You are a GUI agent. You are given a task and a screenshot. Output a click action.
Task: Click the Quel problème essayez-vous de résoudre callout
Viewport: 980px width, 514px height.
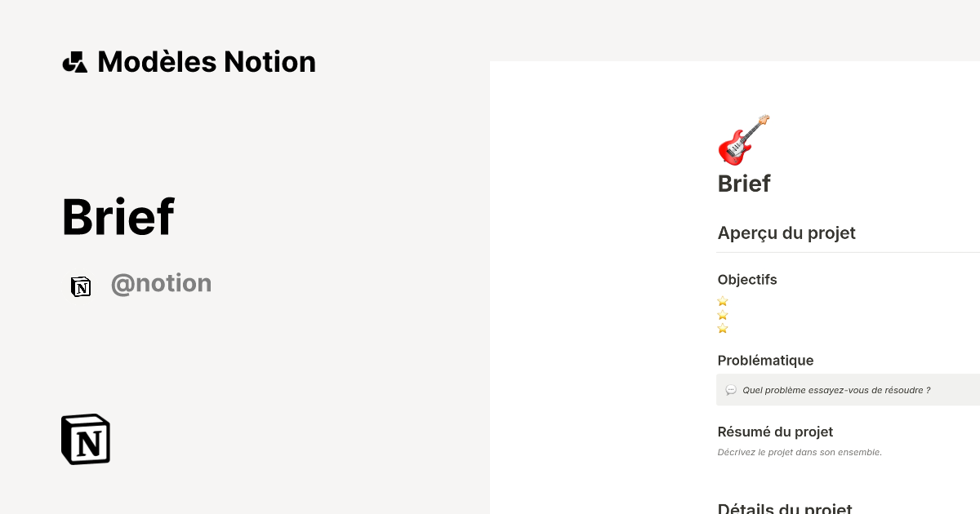[x=848, y=390]
